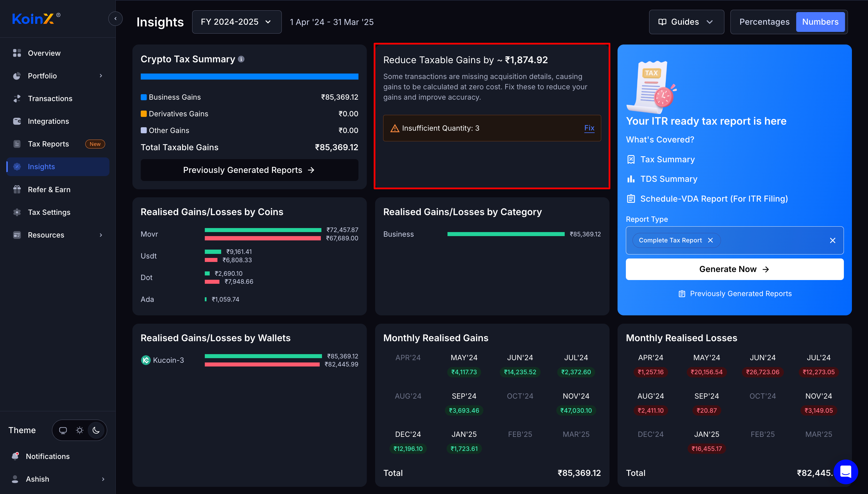The image size is (868, 494).
Task: Switch theme to dark mode
Action: [x=96, y=430]
